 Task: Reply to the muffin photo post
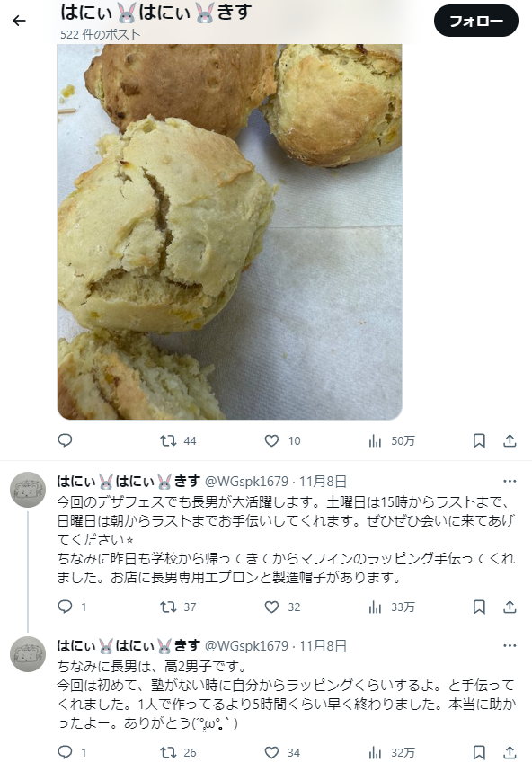tap(65, 440)
